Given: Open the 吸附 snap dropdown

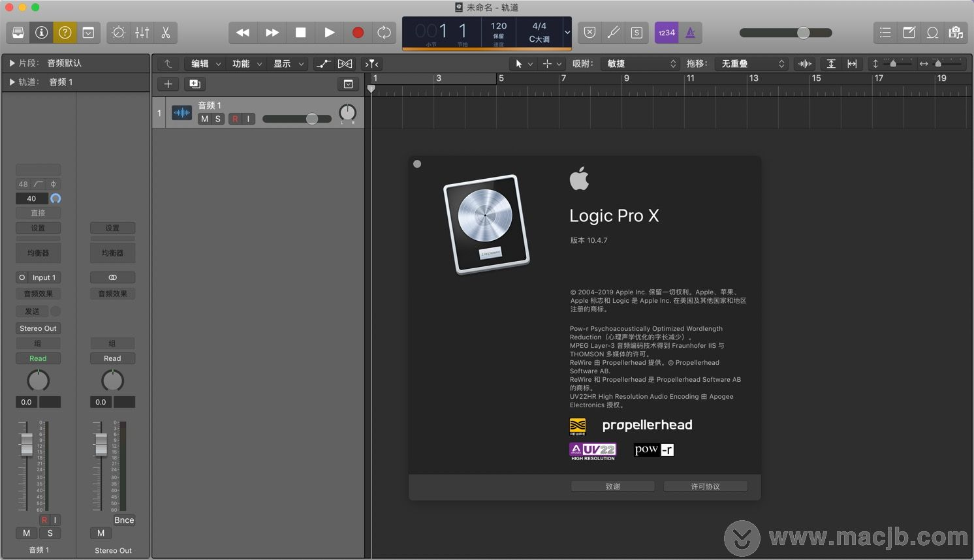Looking at the screenshot, I should coord(642,63).
